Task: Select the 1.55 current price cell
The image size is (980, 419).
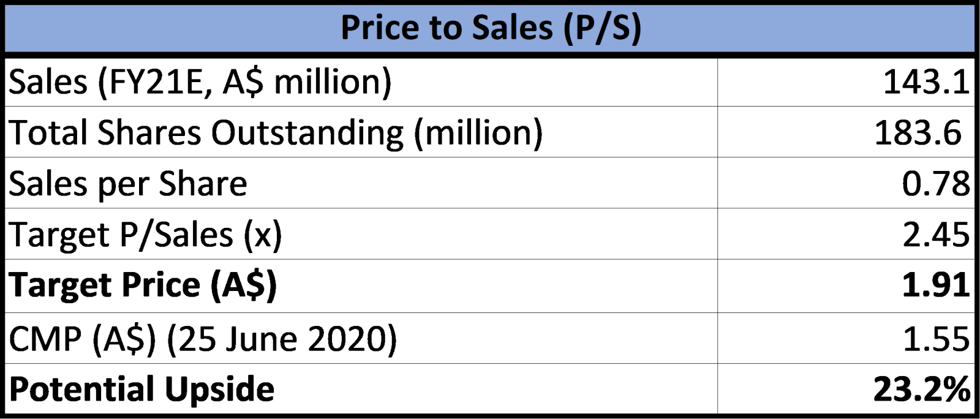Action: tap(846, 338)
